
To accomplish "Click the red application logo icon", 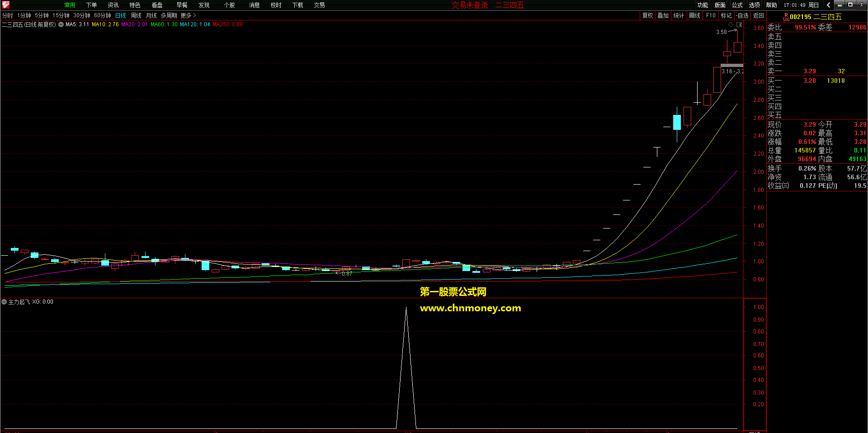I will tap(5, 5).
